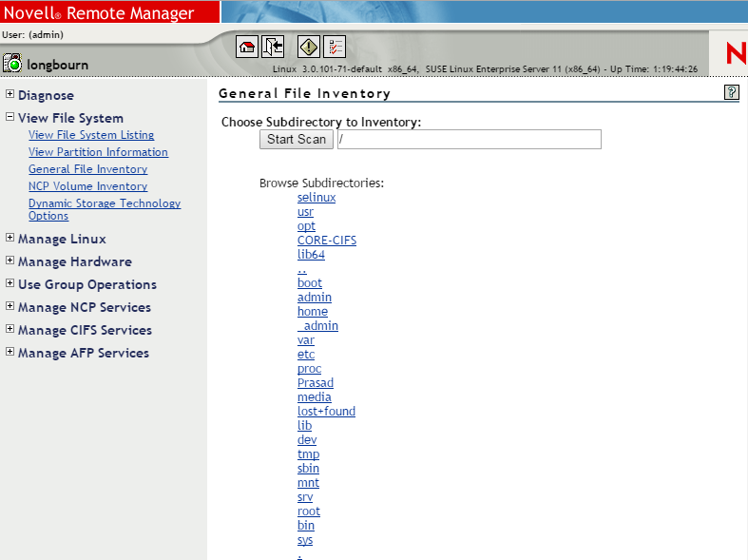This screenshot has height=560, width=748.
Task: Browse the tmp subdirectory
Action: tap(308, 454)
